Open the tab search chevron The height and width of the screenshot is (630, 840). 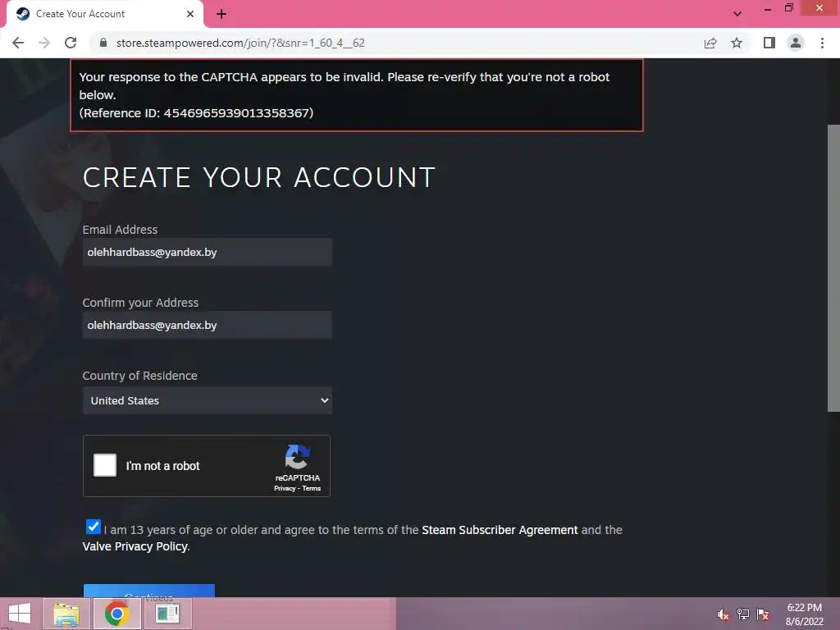pyautogui.click(x=737, y=14)
